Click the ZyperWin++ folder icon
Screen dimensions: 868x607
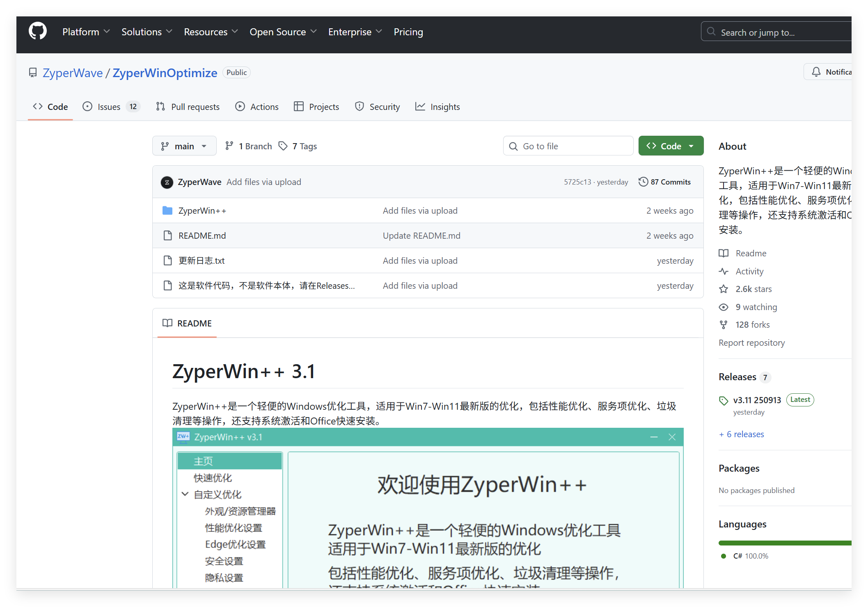click(x=167, y=211)
